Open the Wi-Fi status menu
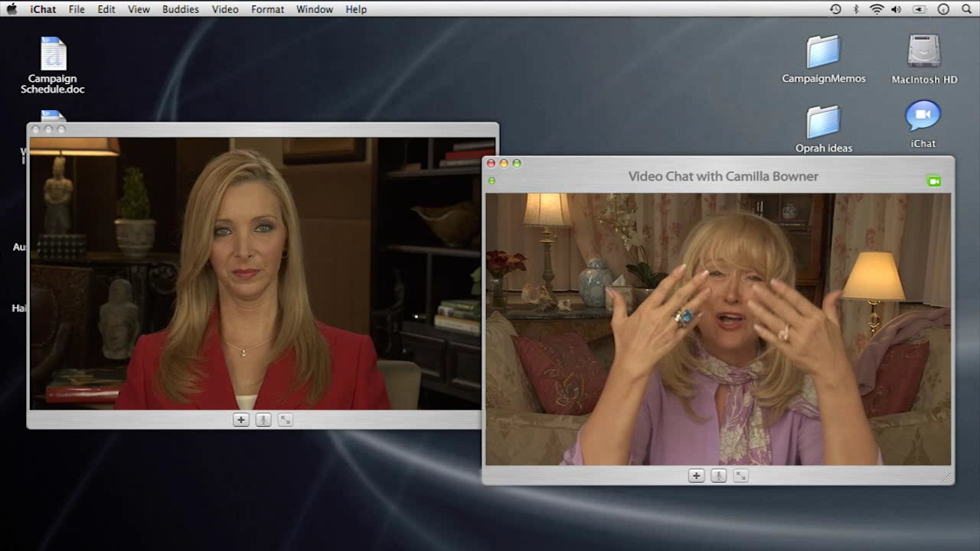980x551 pixels. 877,9
